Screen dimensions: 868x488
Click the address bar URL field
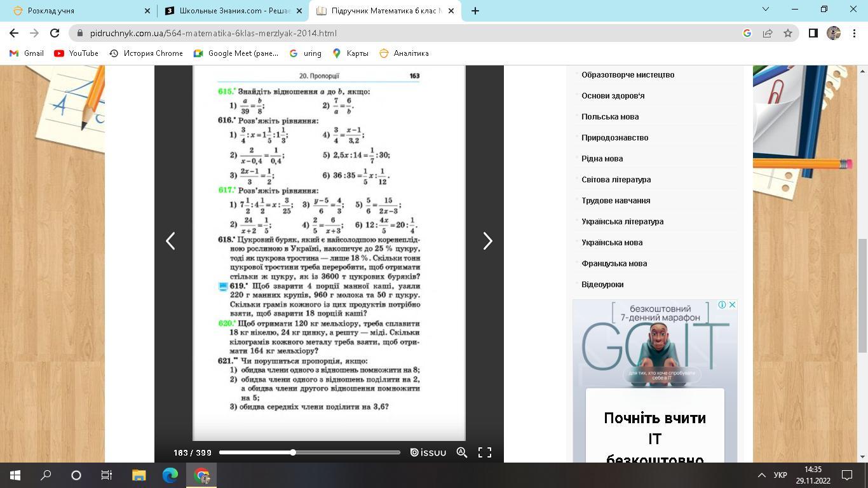point(407,33)
